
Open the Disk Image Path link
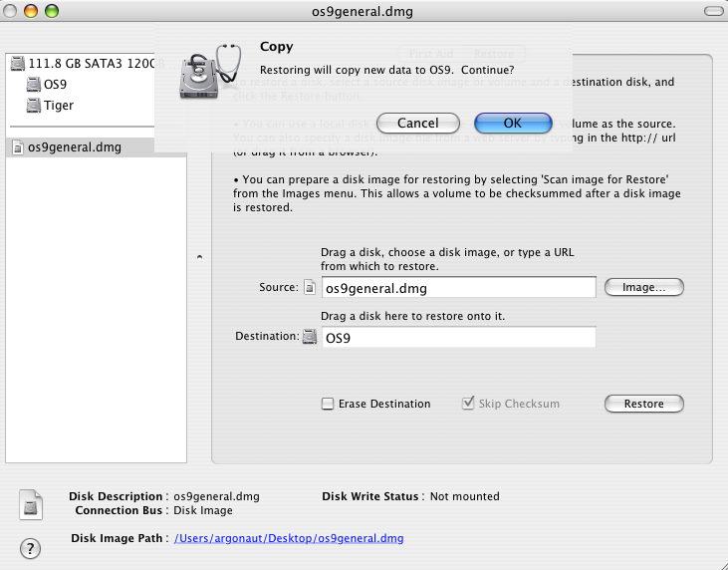pos(289,538)
